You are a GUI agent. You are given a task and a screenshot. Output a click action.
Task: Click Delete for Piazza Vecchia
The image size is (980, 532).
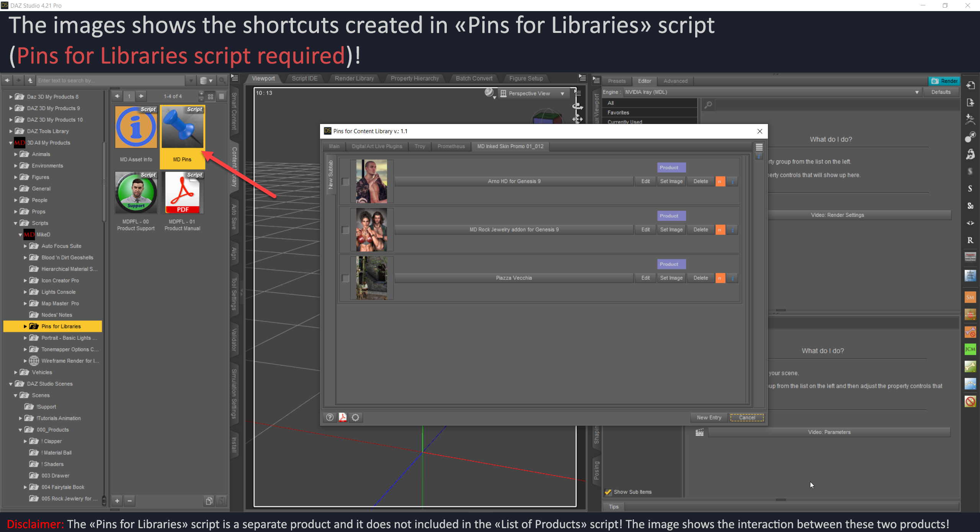pos(701,278)
